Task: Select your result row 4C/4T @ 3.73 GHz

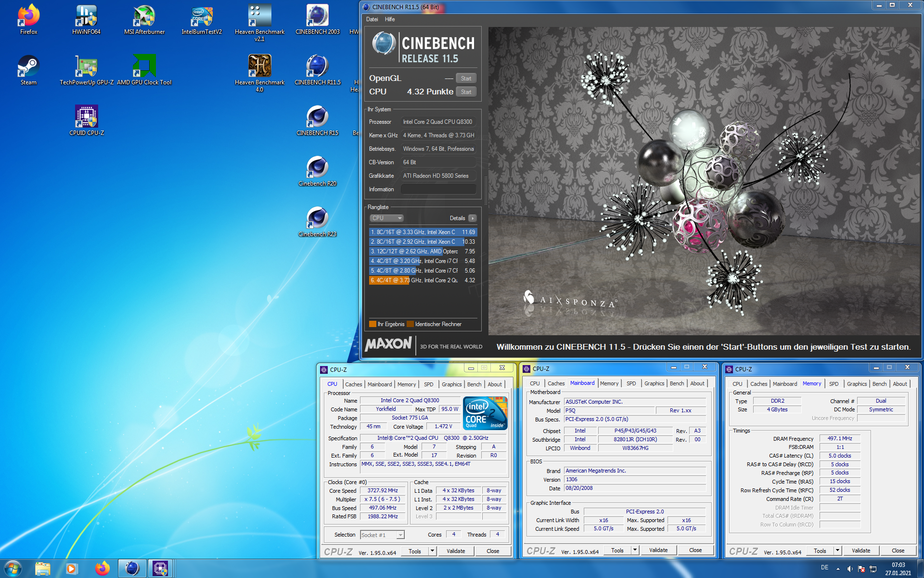Action: [x=423, y=280]
